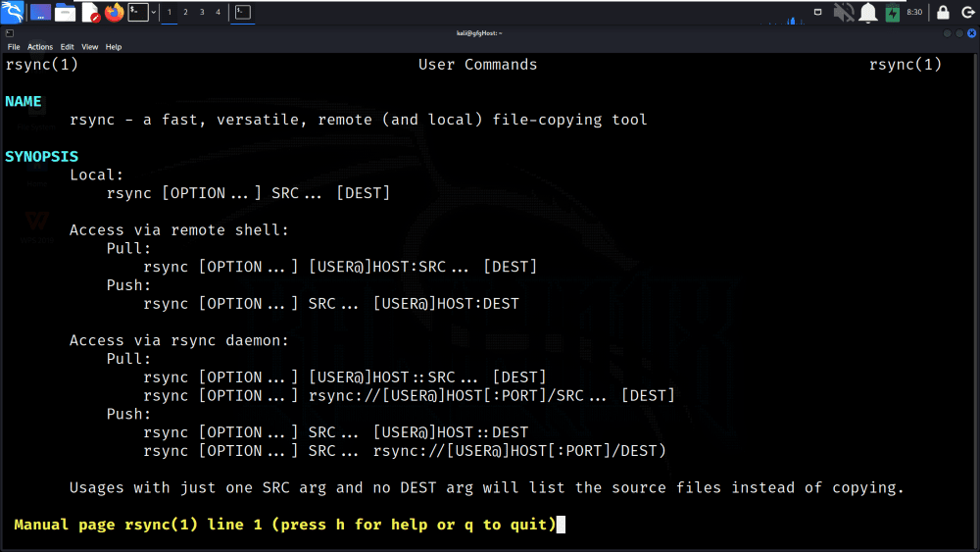Open the terminal emulator launcher
Screen dimensions: 980x552
138,12
